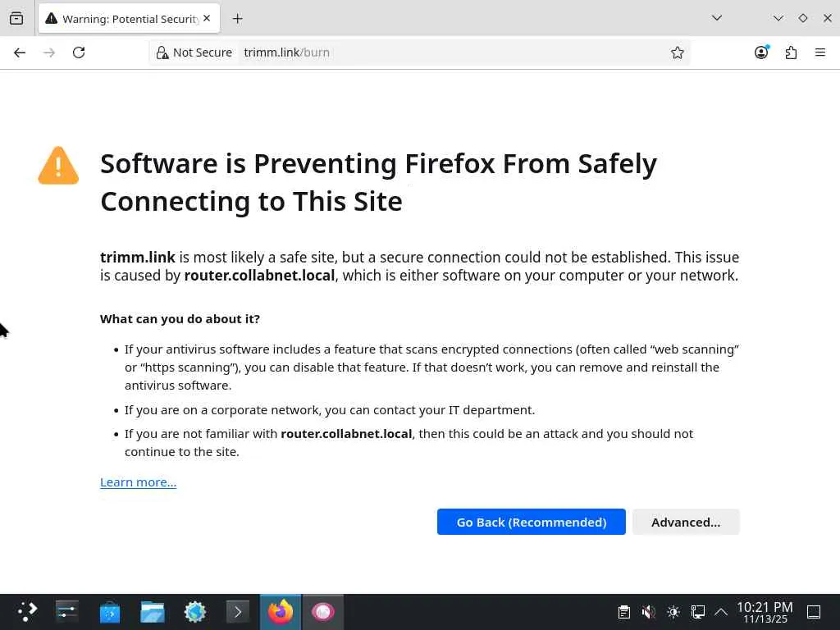Bookmark this page with the star
The width and height of the screenshot is (840, 630).
[678, 52]
